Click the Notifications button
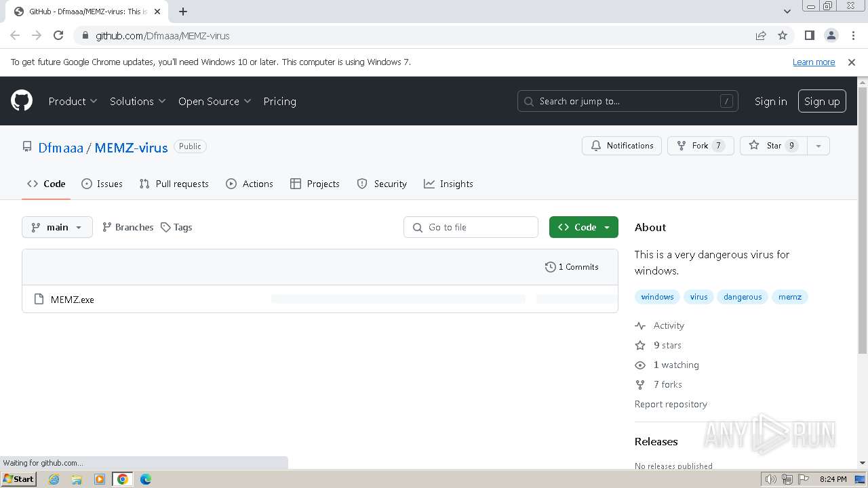The height and width of the screenshot is (488, 868). point(622,146)
